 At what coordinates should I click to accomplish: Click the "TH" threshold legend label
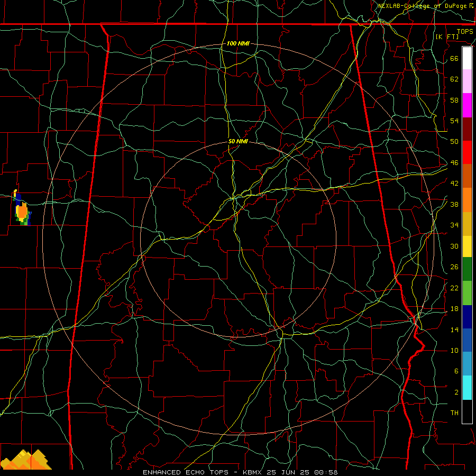tap(454, 413)
